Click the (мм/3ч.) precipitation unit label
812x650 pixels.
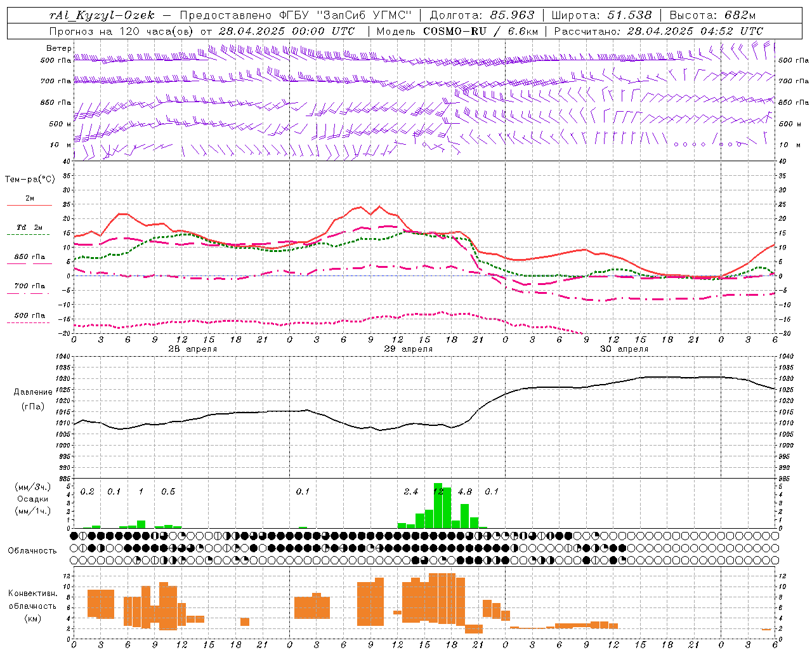tap(32, 487)
